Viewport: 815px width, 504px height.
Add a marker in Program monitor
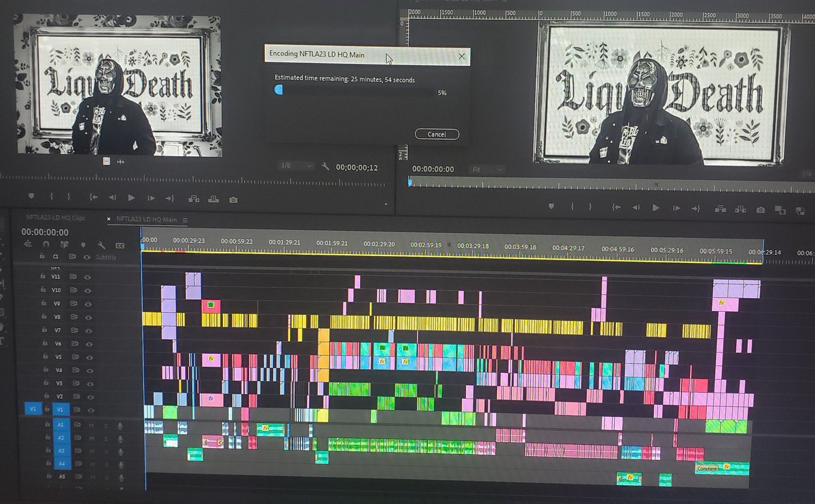pos(551,206)
